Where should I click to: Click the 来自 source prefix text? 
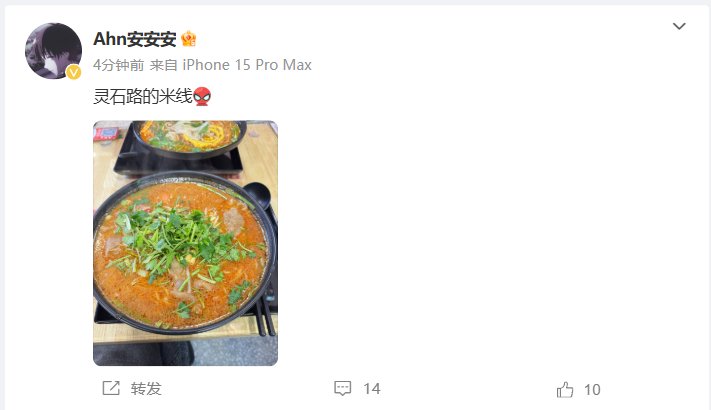(x=164, y=65)
